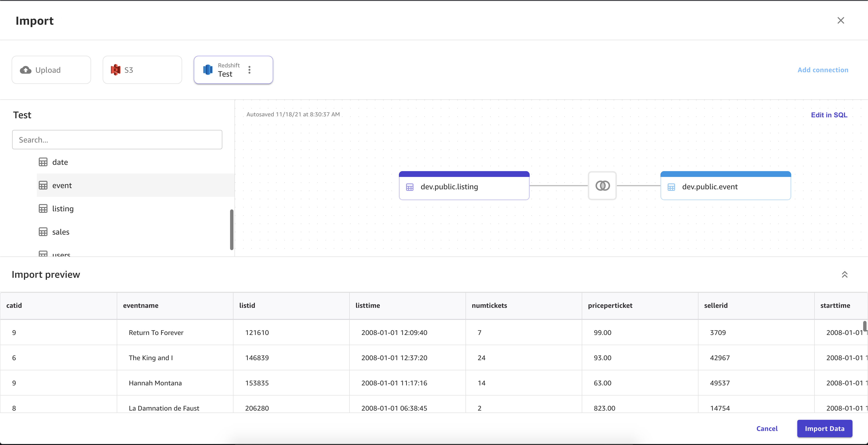Switch to the Upload tab
This screenshot has width=868, height=445.
52,69
